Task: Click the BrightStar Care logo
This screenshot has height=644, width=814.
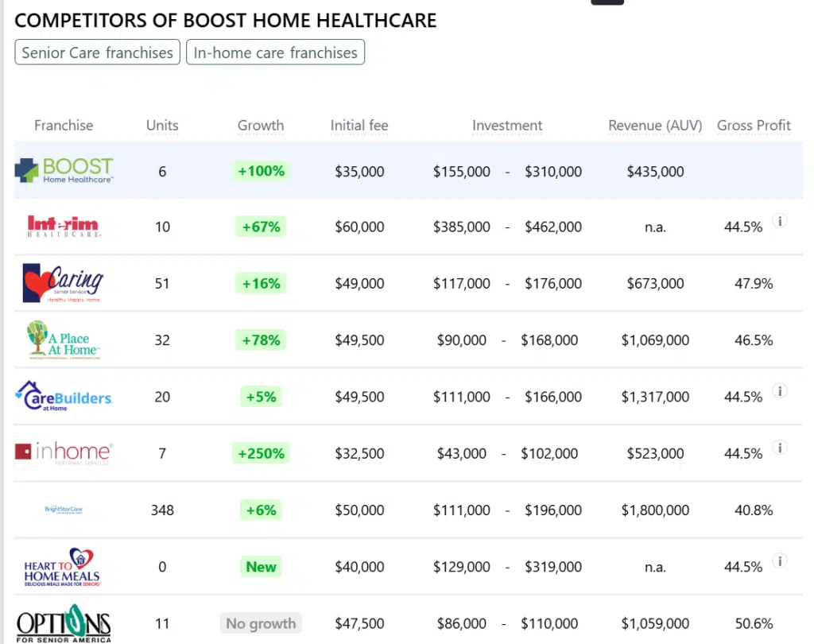Action: [x=64, y=510]
